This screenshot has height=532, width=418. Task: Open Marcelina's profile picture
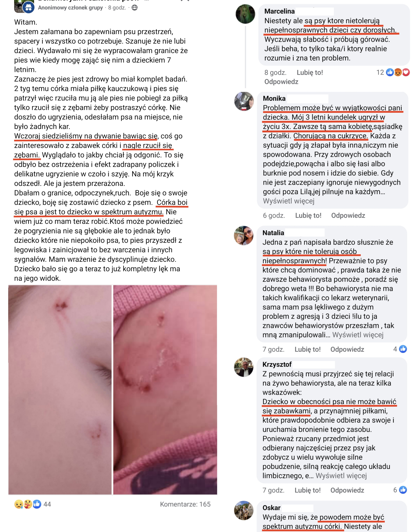click(245, 14)
